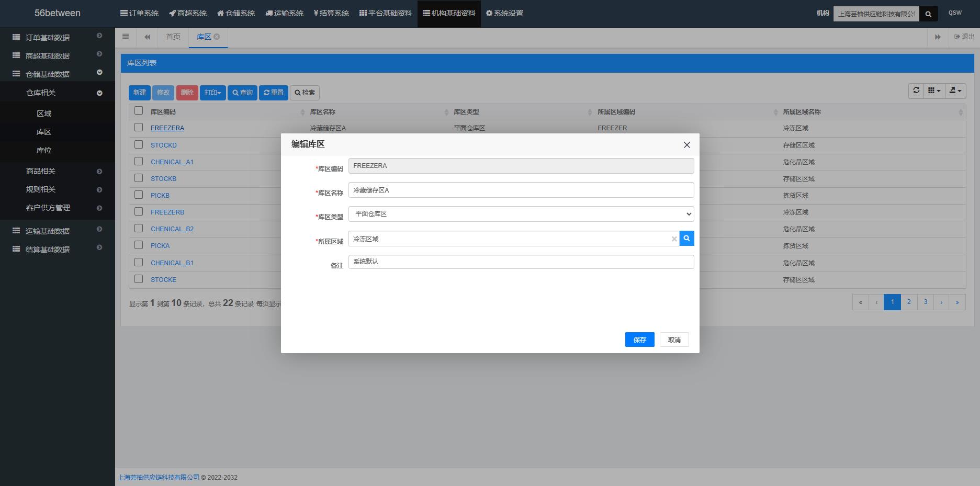
Task: Open the 平台基础资料 top menu
Action: point(386,13)
